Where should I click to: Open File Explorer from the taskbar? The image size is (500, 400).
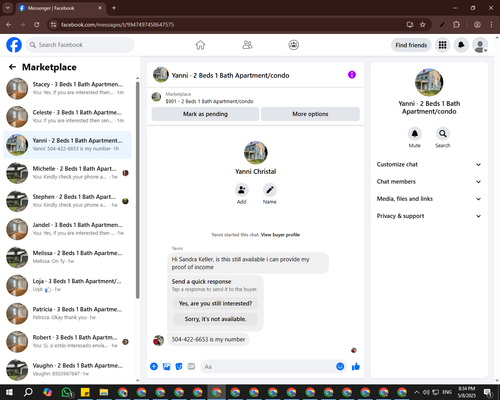click(x=104, y=392)
